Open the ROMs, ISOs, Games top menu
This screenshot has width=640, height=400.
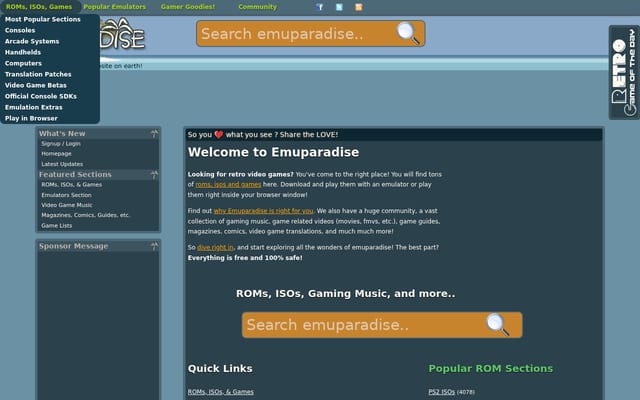pos(39,7)
